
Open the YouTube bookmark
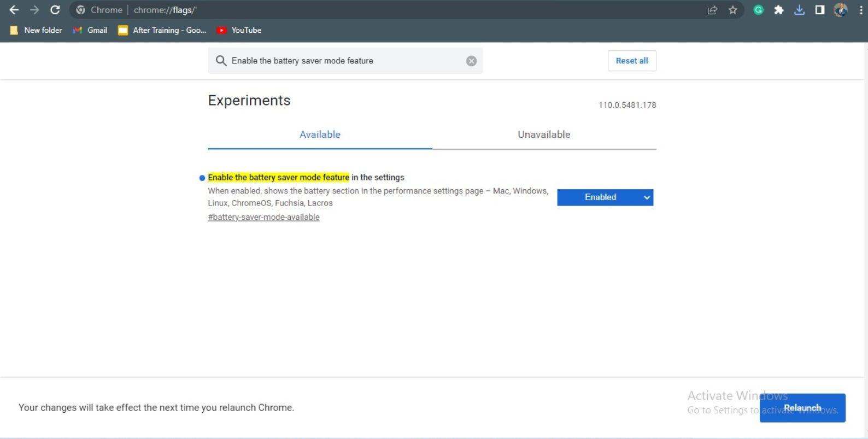point(239,30)
